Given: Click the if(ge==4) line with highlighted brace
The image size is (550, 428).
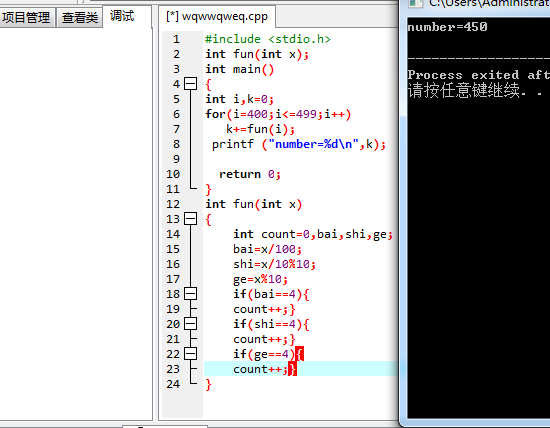Looking at the screenshot, I should click(269, 354).
